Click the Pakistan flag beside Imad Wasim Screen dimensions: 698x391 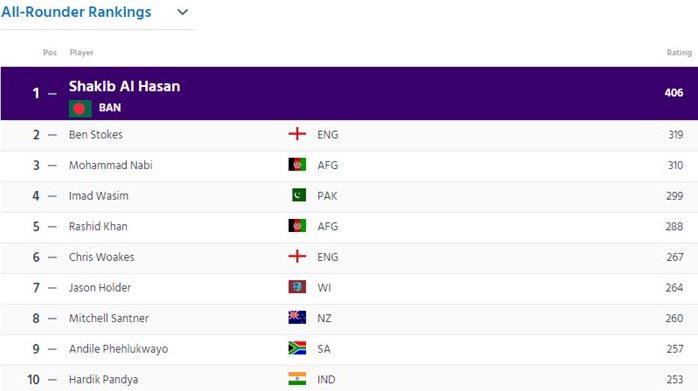[299, 195]
